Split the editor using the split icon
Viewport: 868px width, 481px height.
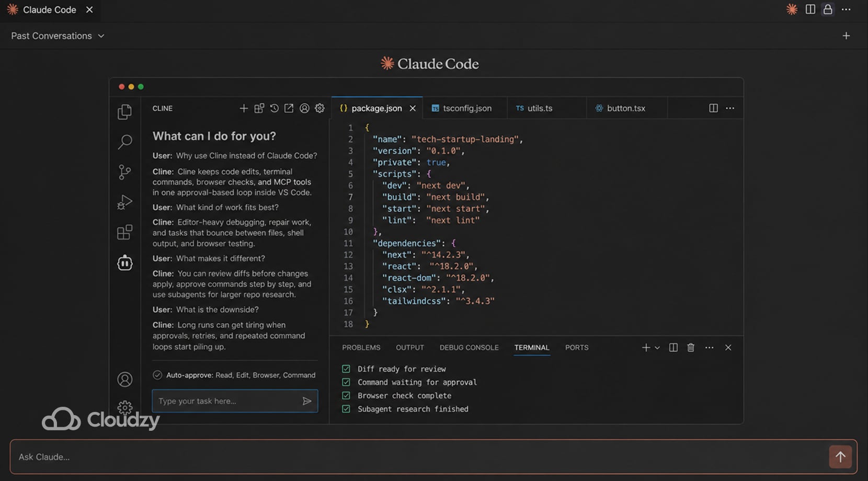713,108
